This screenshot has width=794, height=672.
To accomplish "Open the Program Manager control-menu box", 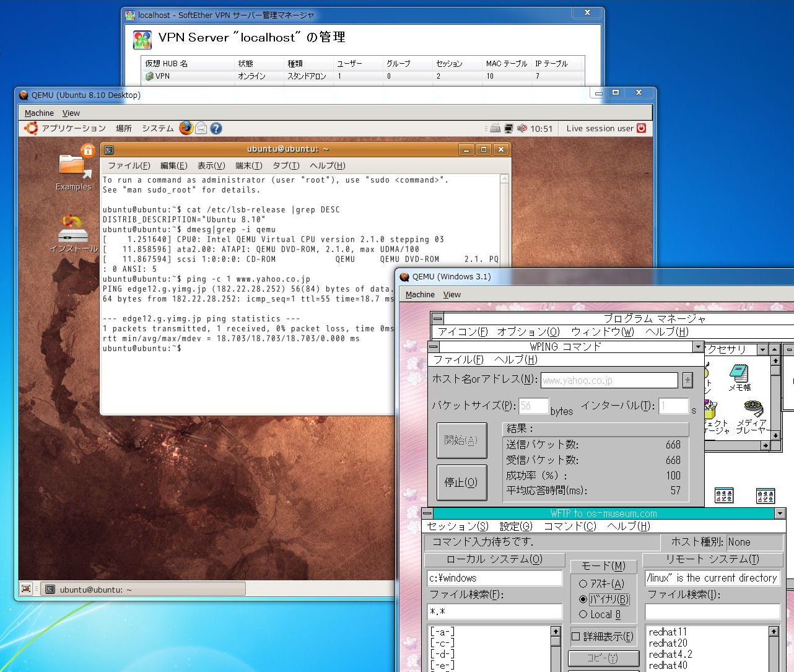I will (437, 318).
